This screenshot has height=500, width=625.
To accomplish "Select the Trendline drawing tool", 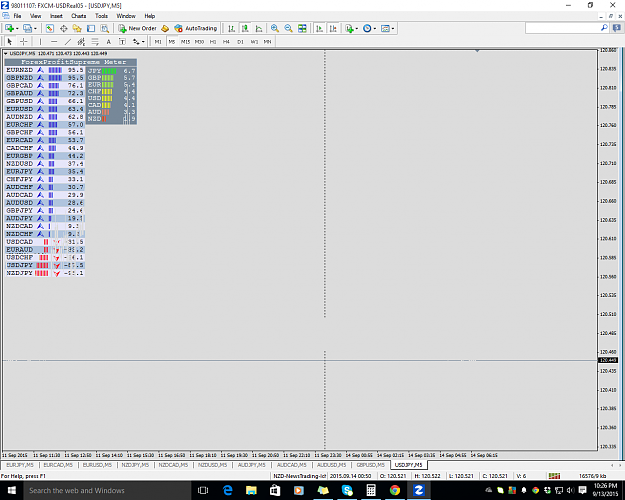I will (x=68, y=41).
